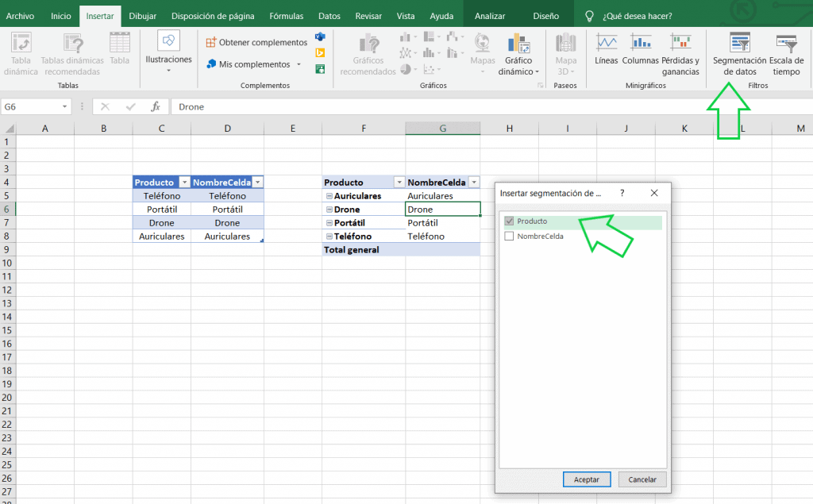813x504 pixels.
Task: Click the lightbulb ¿Qué desea hacer? icon
Action: coord(589,16)
